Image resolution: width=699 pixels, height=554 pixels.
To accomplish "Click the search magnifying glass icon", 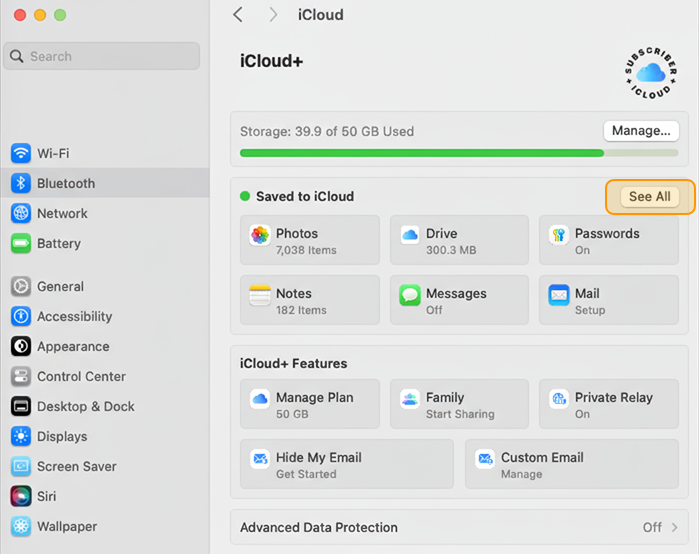I will pyautogui.click(x=16, y=56).
